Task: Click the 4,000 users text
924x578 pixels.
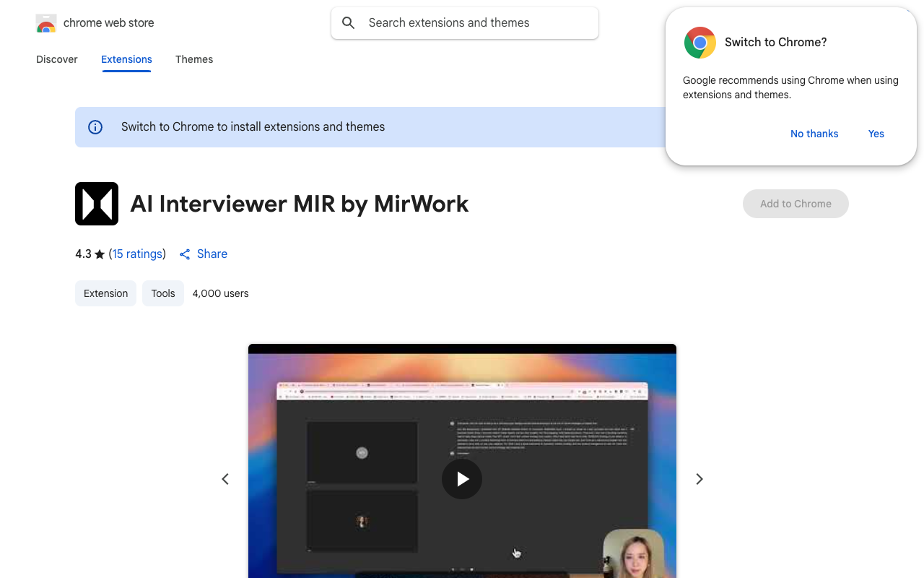Action: 221,293
